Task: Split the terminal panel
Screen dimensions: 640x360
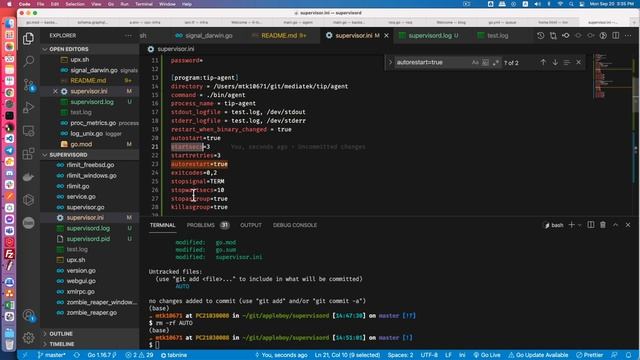Action: pos(591,225)
